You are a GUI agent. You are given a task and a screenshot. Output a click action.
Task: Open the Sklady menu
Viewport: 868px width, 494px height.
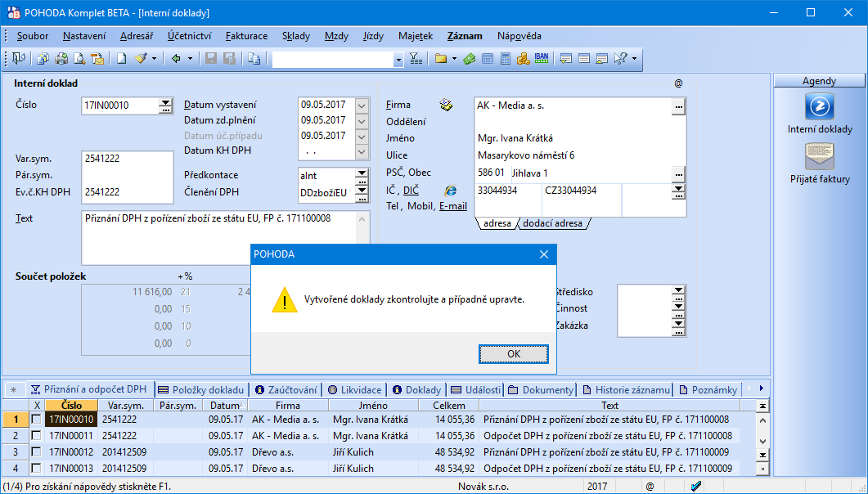(296, 36)
